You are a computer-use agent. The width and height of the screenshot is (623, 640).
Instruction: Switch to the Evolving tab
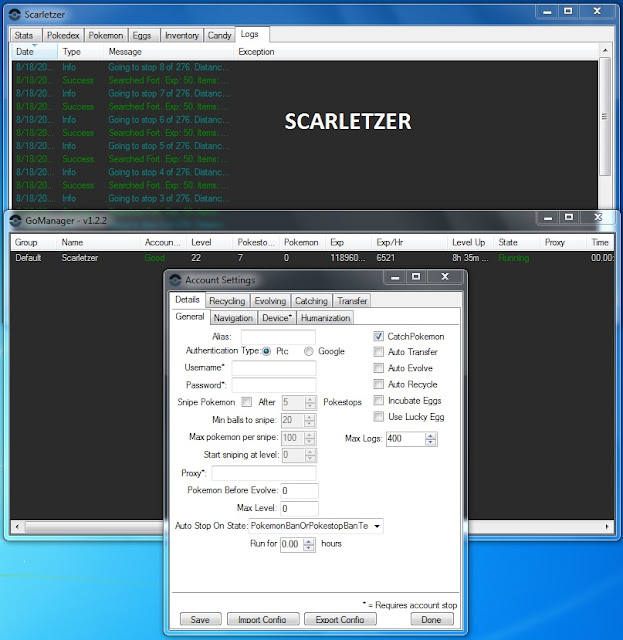coord(270,301)
